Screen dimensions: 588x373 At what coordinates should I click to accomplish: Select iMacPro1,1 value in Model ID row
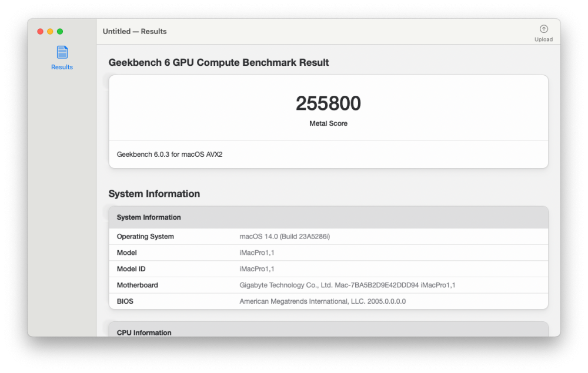click(257, 269)
